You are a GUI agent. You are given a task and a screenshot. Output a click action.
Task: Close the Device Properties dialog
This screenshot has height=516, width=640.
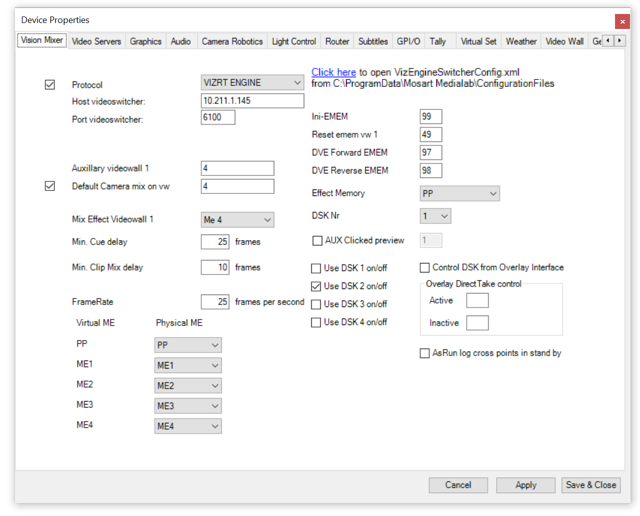coord(624,20)
